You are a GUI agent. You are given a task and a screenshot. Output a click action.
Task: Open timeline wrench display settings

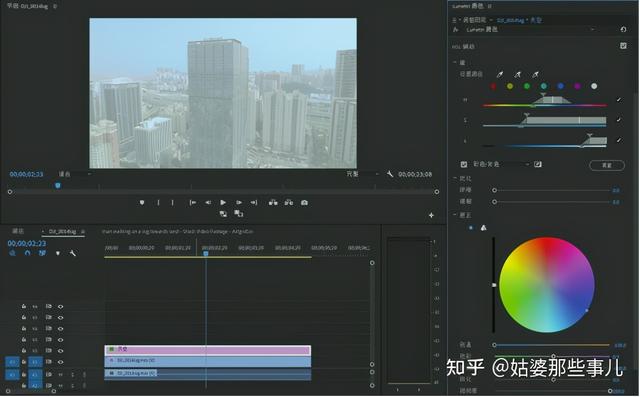point(73,253)
